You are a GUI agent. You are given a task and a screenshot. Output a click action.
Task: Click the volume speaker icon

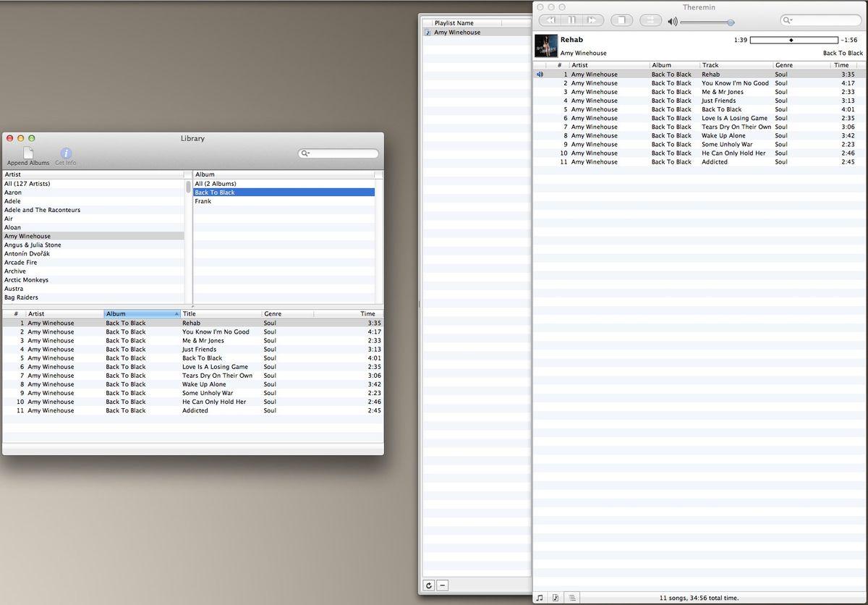(x=673, y=22)
